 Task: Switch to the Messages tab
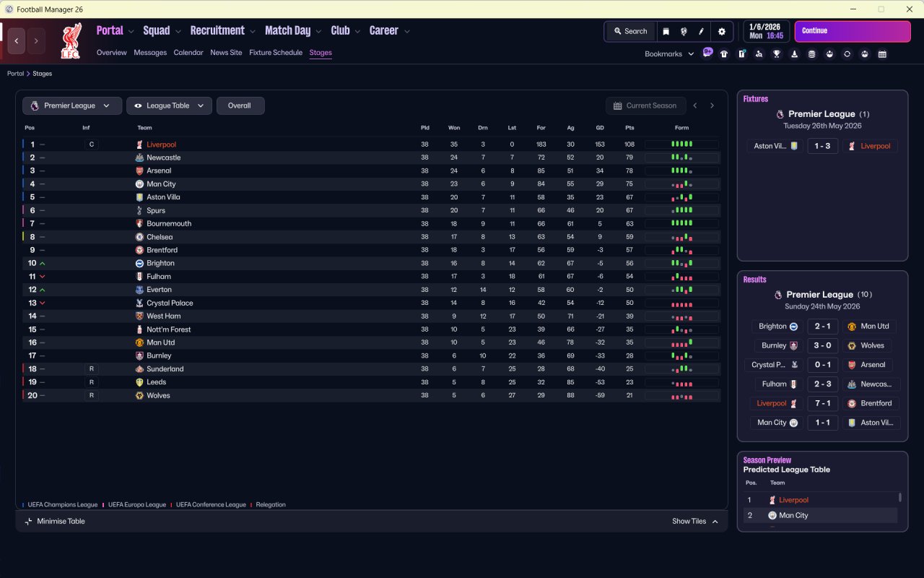(150, 53)
